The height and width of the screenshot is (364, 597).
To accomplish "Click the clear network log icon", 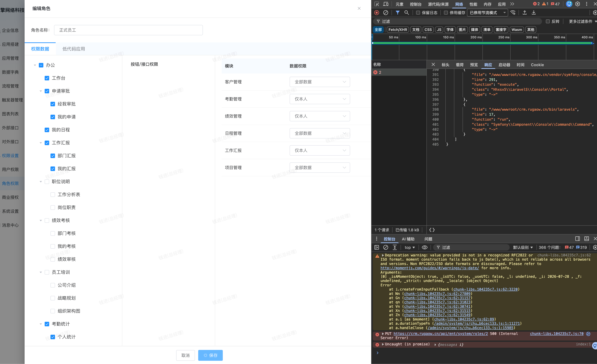I will (386, 13).
